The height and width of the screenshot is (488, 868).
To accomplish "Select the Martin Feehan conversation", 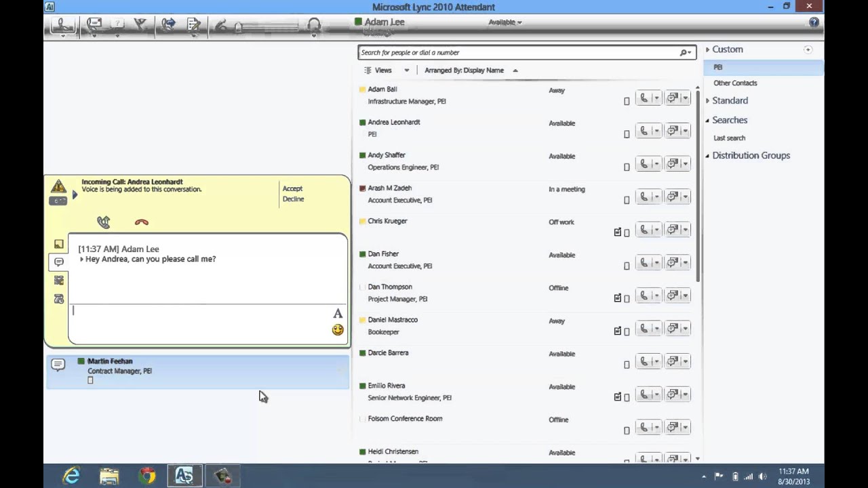I will pyautogui.click(x=197, y=371).
